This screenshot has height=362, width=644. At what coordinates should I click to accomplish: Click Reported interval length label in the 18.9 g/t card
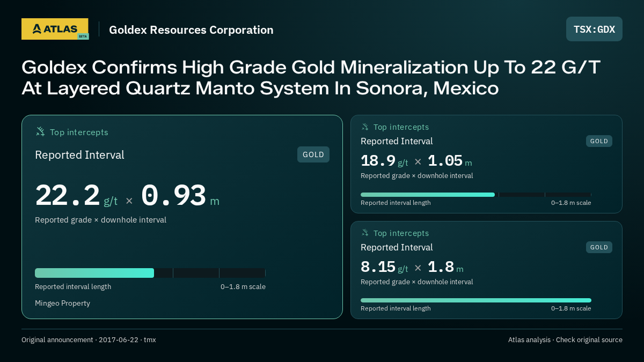(x=396, y=203)
